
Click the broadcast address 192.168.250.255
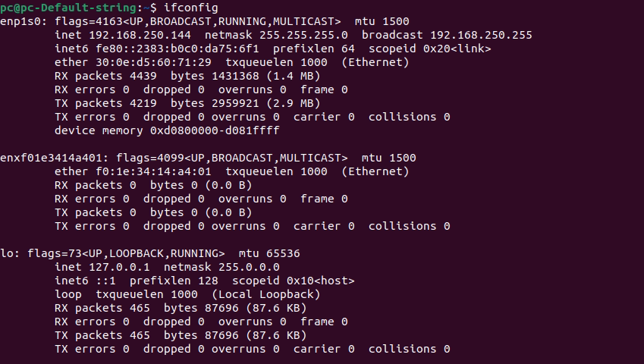pyautogui.click(x=481, y=35)
